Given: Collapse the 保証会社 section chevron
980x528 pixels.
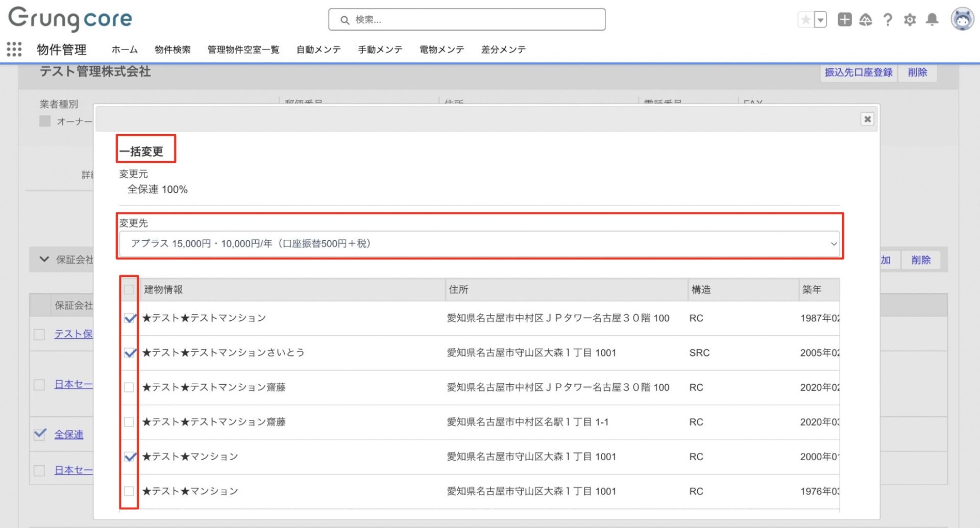Looking at the screenshot, I should click(44, 260).
